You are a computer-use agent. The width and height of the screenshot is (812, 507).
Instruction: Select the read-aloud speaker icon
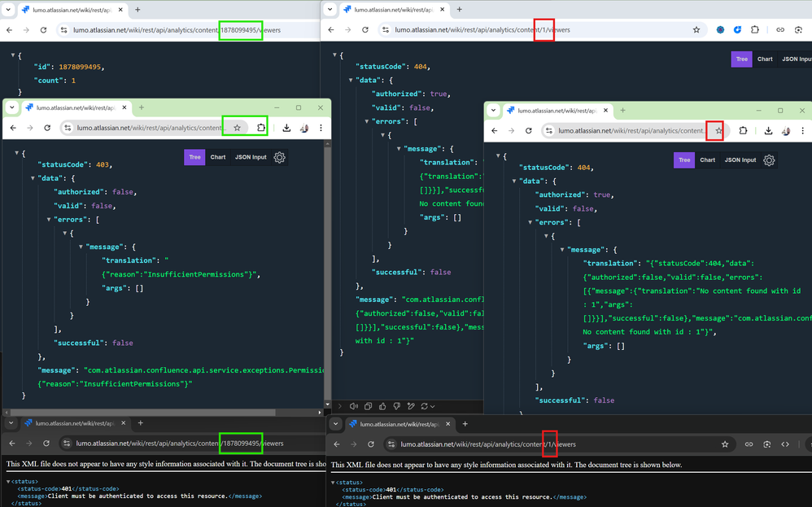click(x=356, y=406)
